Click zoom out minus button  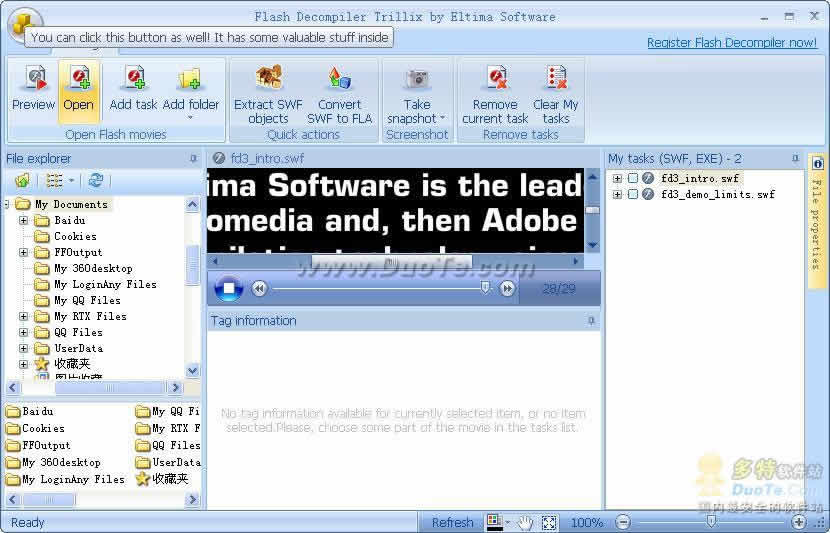(624, 522)
